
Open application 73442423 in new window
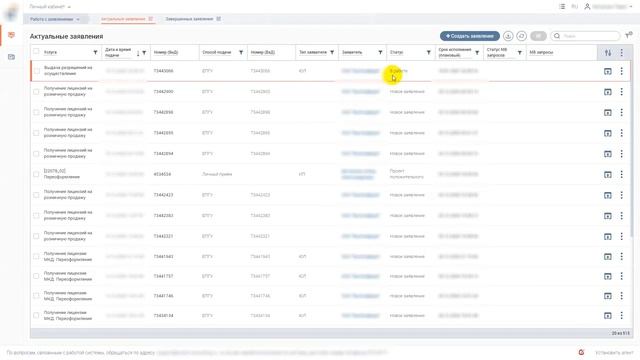(x=607, y=195)
